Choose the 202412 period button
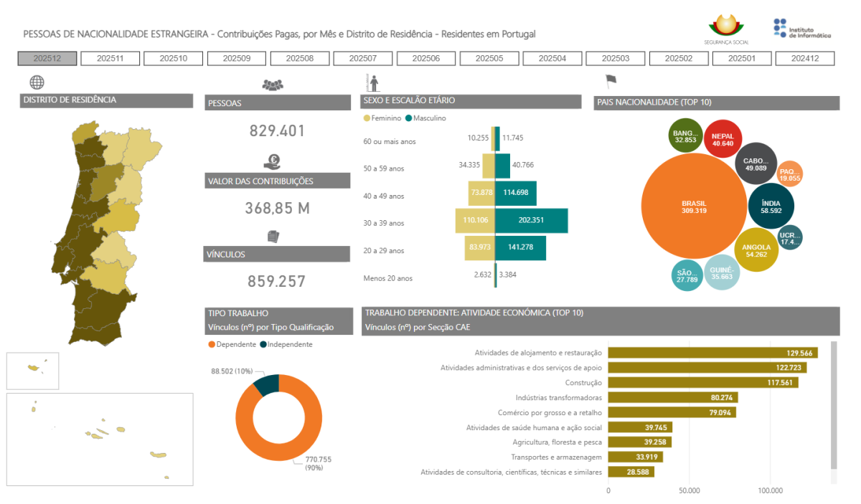 pos(805,59)
